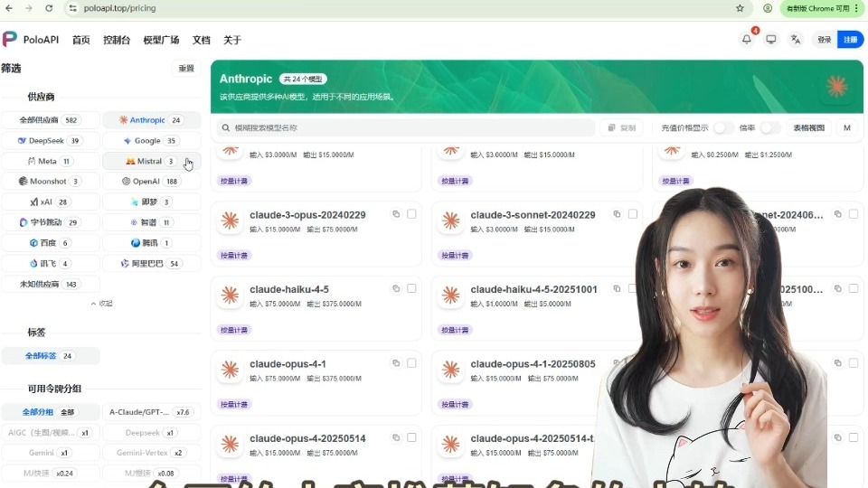This screenshot has height=488, width=868.
Task: Filter providers by 字节跳动
Action: (x=51, y=222)
